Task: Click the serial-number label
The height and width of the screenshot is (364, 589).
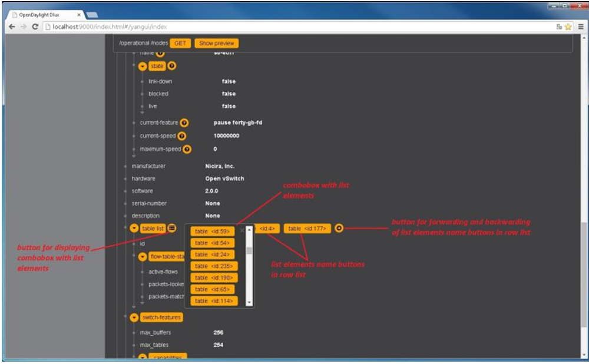Action: pos(149,203)
